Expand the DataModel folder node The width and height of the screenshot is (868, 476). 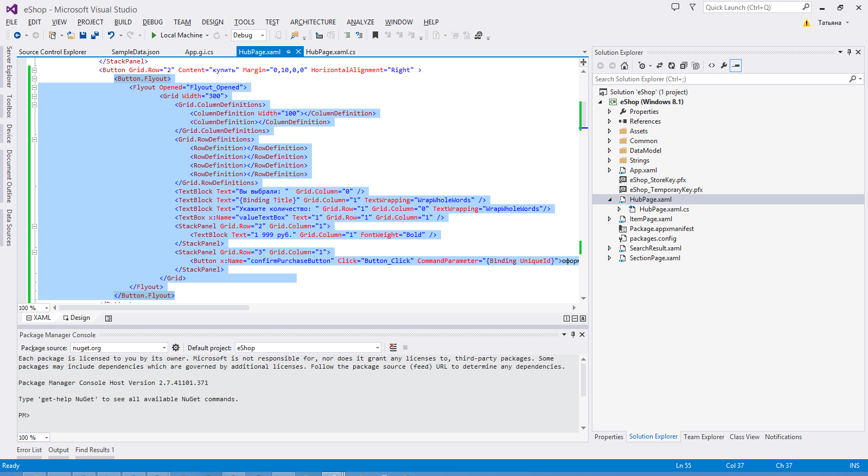[x=609, y=151]
